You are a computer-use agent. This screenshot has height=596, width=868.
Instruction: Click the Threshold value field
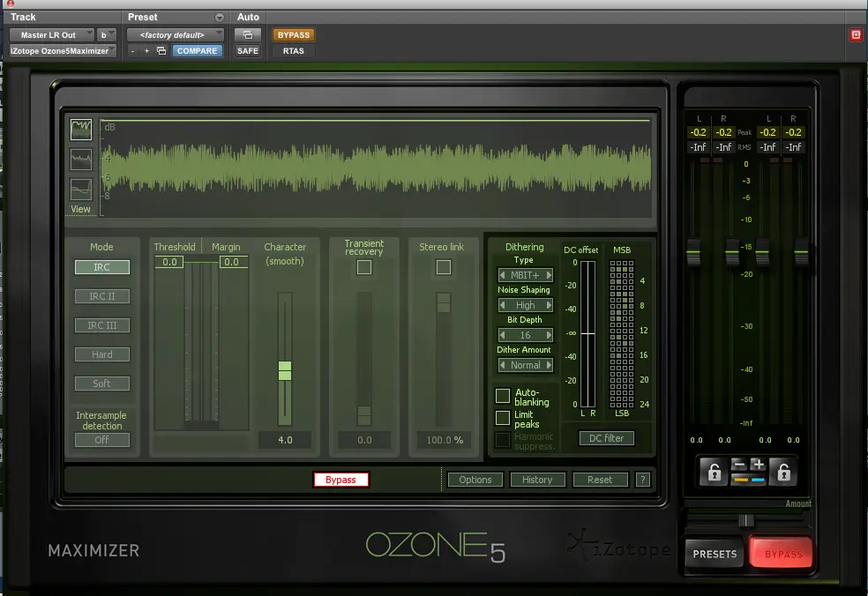click(168, 262)
